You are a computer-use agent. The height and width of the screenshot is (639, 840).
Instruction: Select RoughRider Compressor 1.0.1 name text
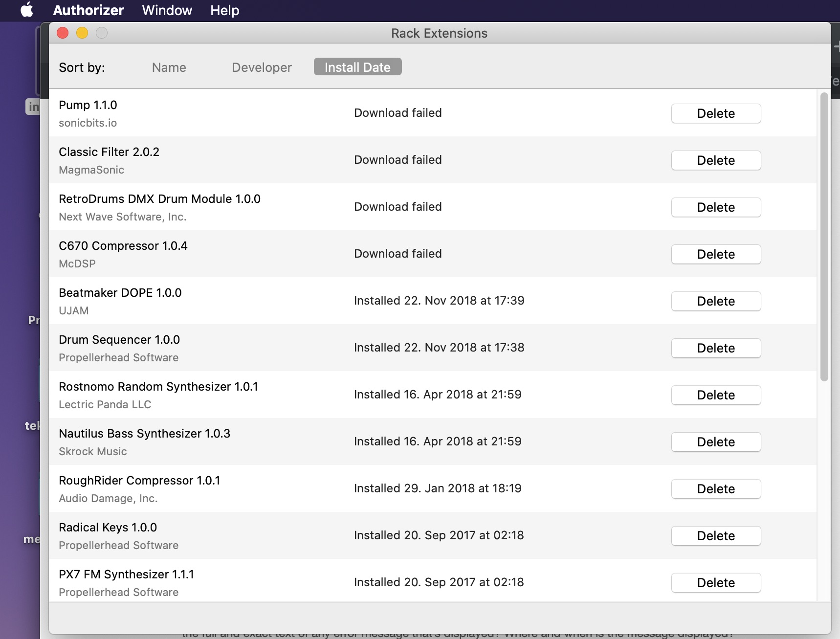point(139,481)
